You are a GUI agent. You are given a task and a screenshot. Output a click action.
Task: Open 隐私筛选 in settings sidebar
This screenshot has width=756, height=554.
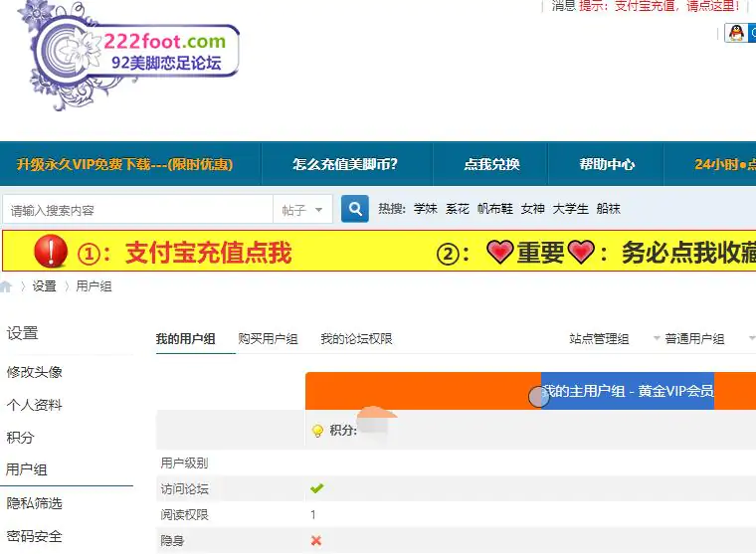coord(34,503)
